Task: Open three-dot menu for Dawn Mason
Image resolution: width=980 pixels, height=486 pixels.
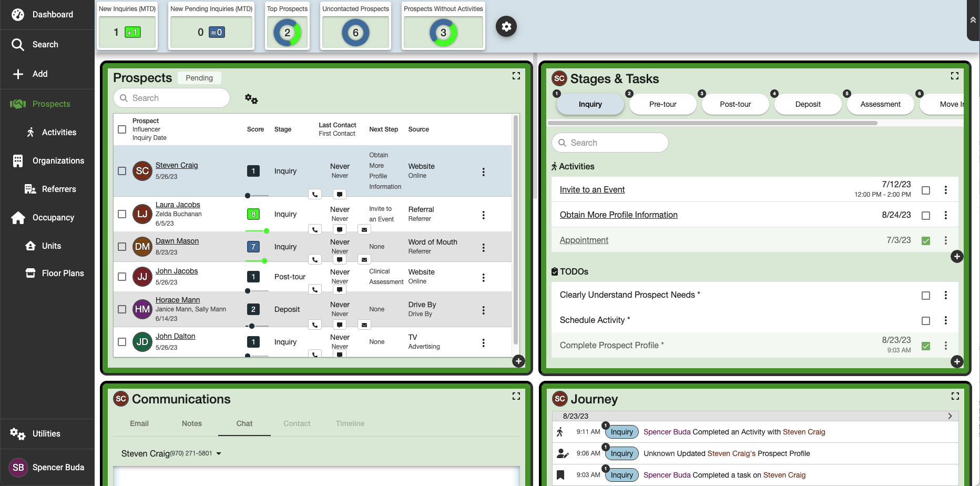Action: click(x=483, y=248)
